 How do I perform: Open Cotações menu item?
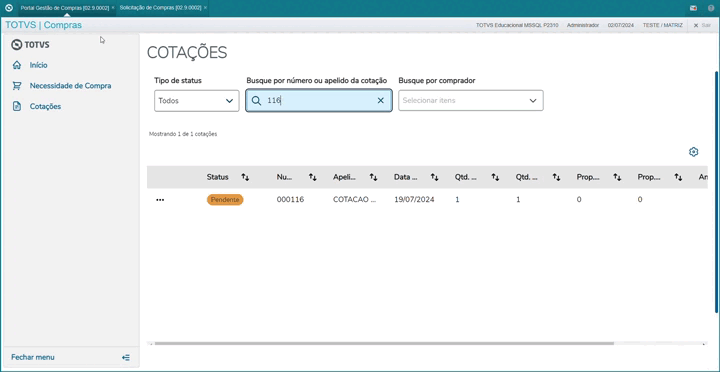45,107
